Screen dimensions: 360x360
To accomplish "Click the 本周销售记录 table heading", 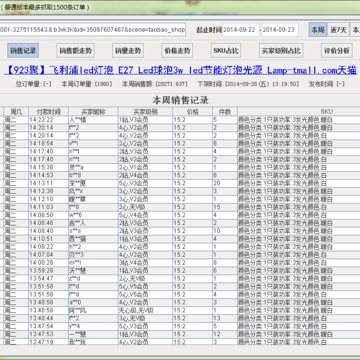I will (180, 100).
